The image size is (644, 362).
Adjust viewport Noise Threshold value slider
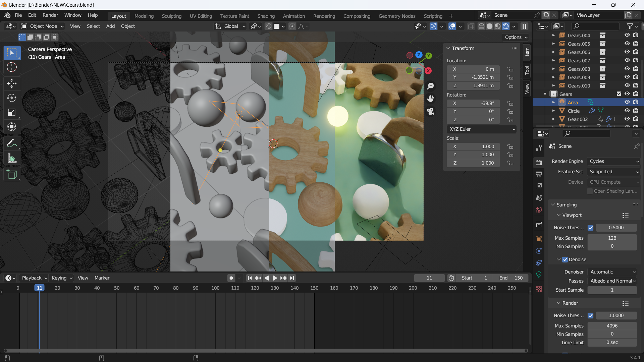(616, 228)
